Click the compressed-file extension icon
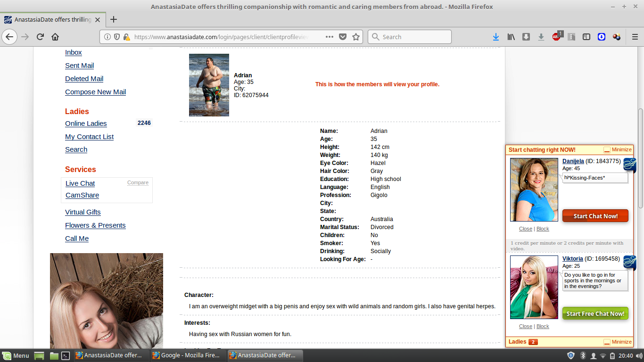 tap(571, 37)
